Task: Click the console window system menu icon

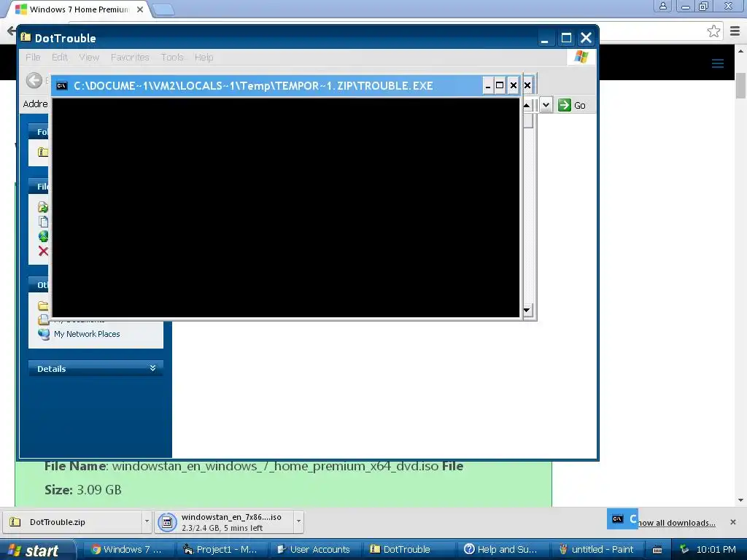Action: (x=62, y=86)
